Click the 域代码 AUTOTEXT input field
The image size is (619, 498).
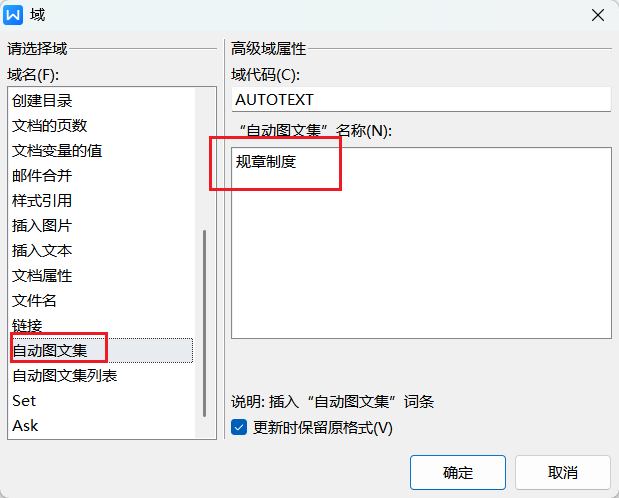[420, 100]
